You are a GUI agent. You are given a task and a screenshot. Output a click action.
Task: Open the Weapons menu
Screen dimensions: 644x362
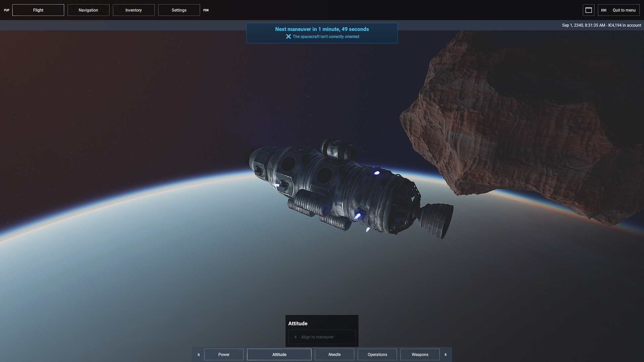pyautogui.click(x=420, y=355)
